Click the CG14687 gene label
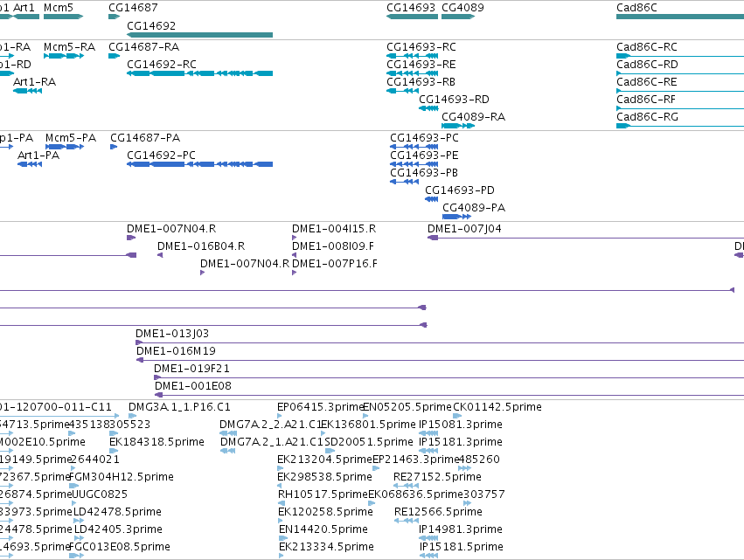 click(x=133, y=8)
